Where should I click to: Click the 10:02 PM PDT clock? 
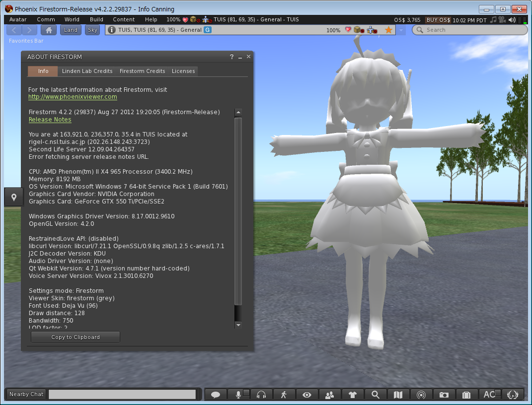point(469,20)
